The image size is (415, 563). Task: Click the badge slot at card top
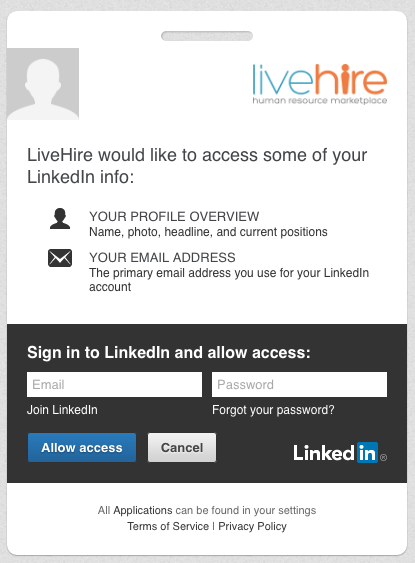[207, 36]
